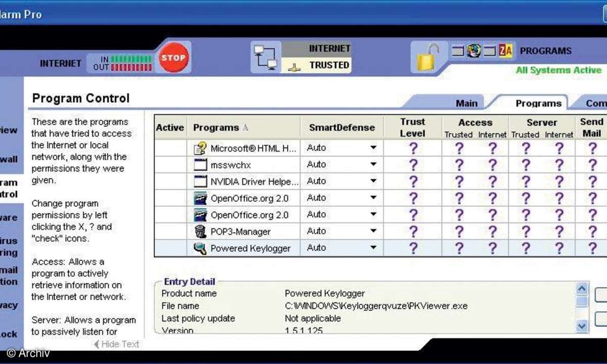Change Access Internet permission for Powered Keylogger
The width and height of the screenshot is (607, 364).
point(492,248)
